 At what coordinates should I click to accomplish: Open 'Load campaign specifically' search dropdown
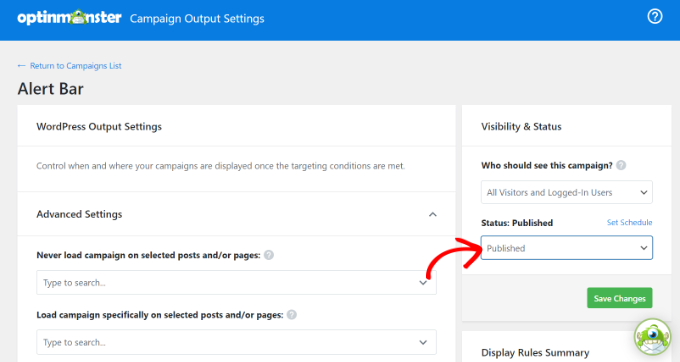click(236, 342)
